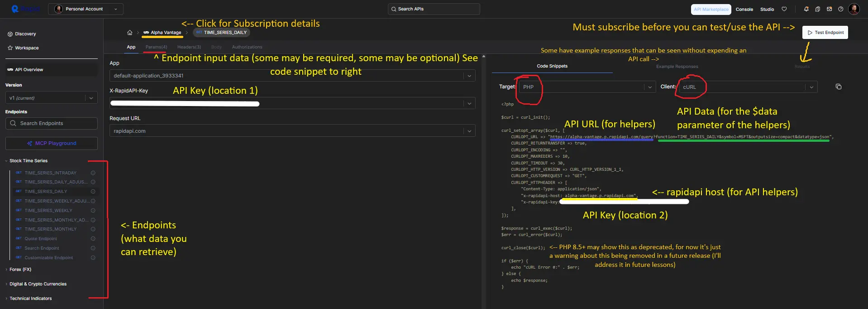Open the inbox mail icon
Viewport: 868px width, 309px height.
tap(829, 9)
